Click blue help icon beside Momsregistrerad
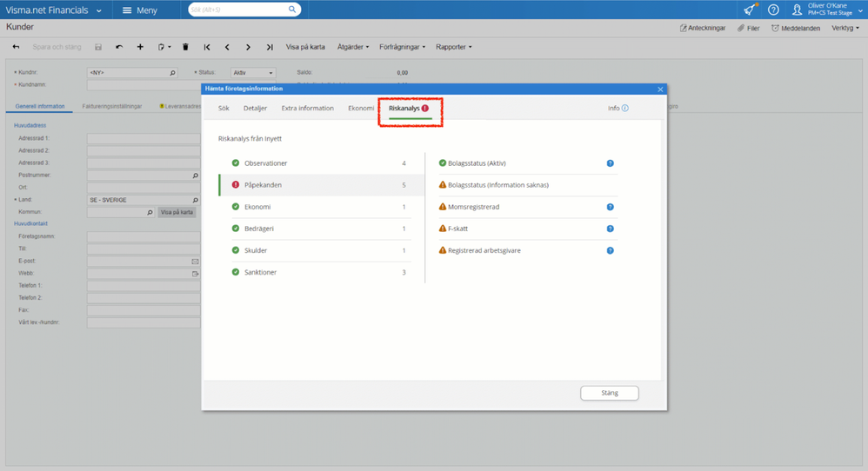The image size is (868, 471). tap(610, 207)
